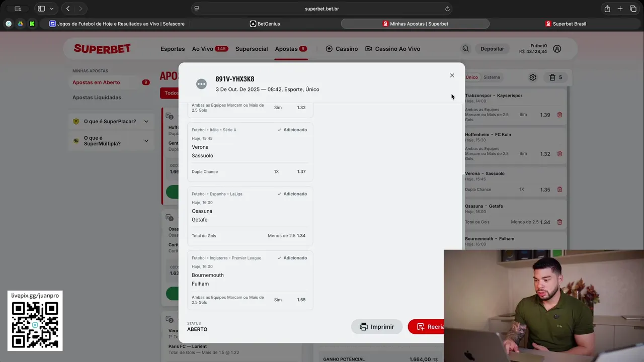Click the ABERTO status text
Screen dimensions: 644x362
click(x=197, y=329)
